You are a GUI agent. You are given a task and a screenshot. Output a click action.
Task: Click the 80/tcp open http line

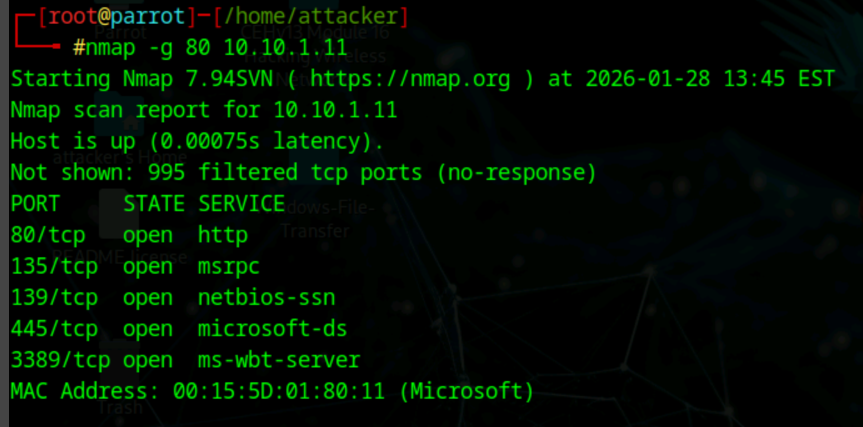pos(129,236)
